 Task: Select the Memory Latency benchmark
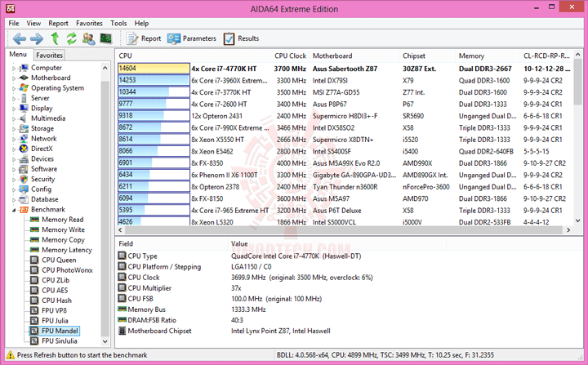(x=67, y=250)
